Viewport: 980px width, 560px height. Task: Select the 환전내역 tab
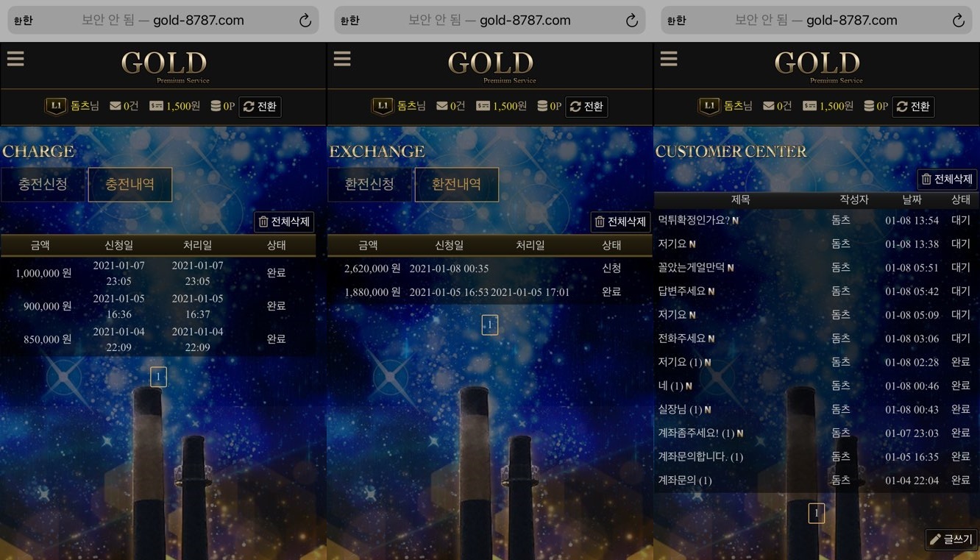click(457, 184)
